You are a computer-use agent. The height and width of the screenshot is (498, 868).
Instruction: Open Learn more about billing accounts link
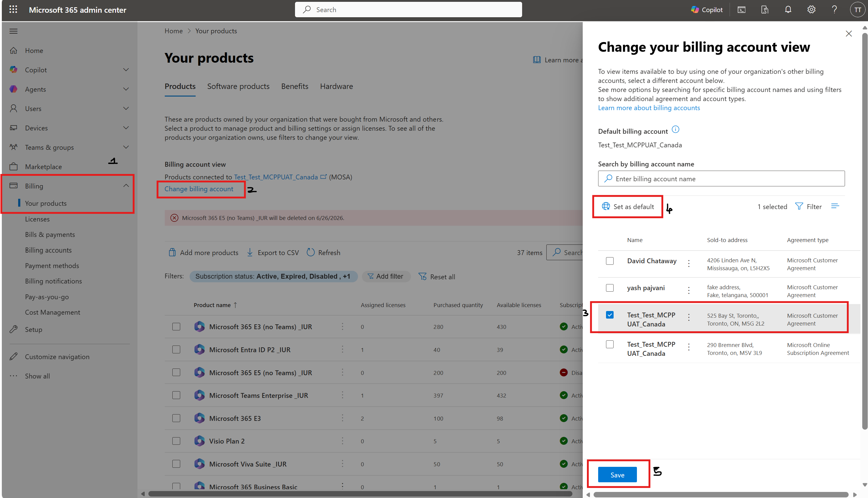click(649, 108)
